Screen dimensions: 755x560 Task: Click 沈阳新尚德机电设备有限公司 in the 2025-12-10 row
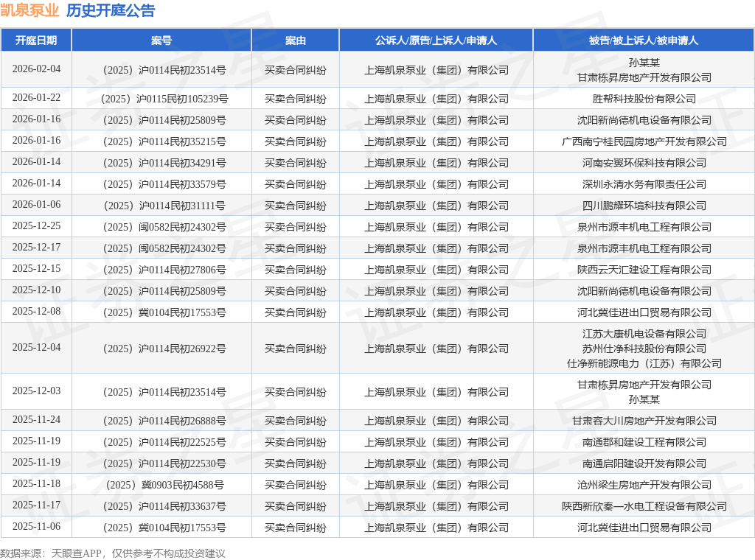point(644,292)
